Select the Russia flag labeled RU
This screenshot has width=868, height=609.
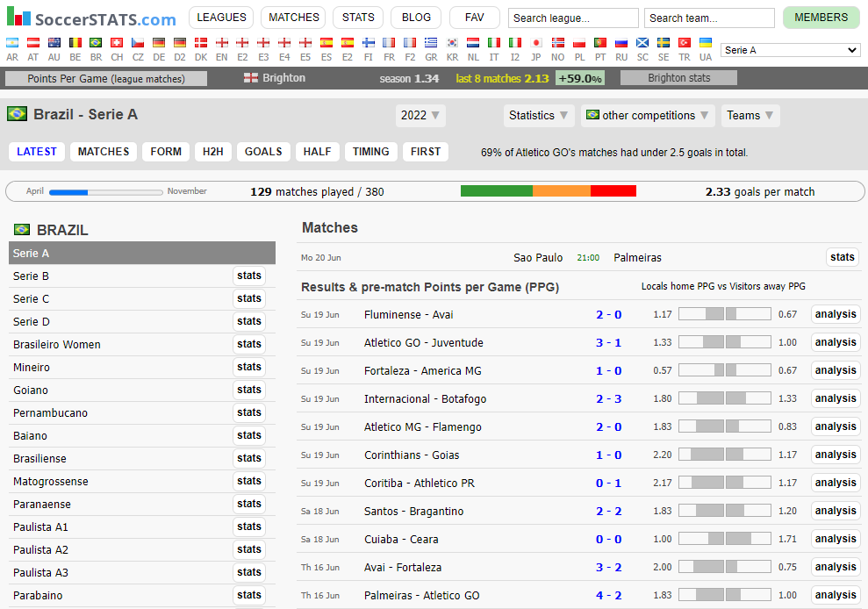point(621,43)
